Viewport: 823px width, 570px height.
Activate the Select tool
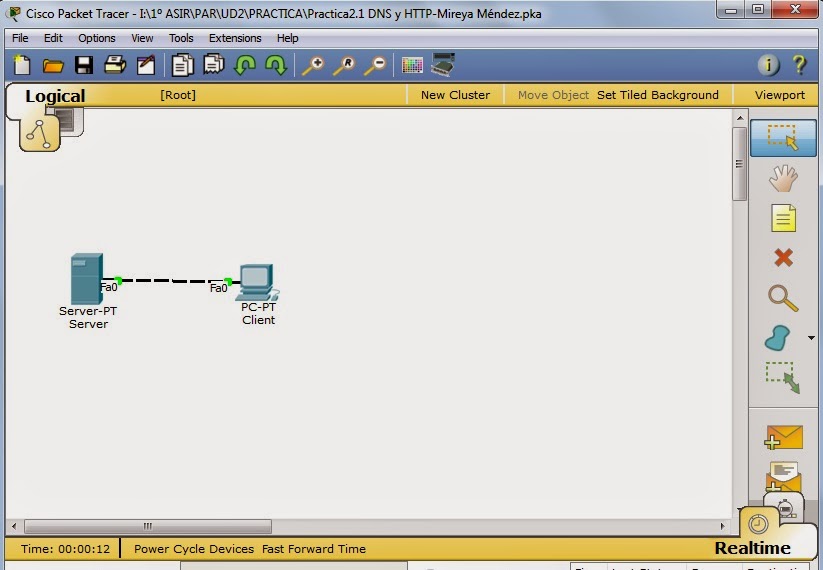pos(783,138)
